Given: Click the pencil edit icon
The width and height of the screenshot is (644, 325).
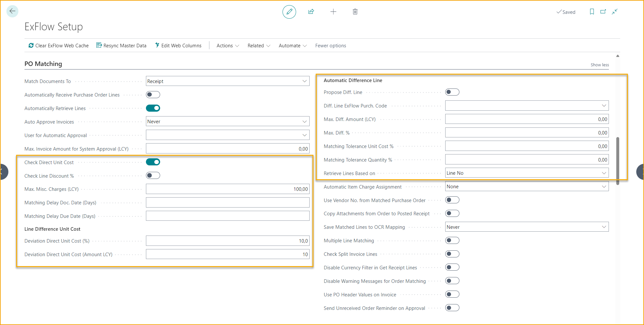Looking at the screenshot, I should tap(289, 12).
